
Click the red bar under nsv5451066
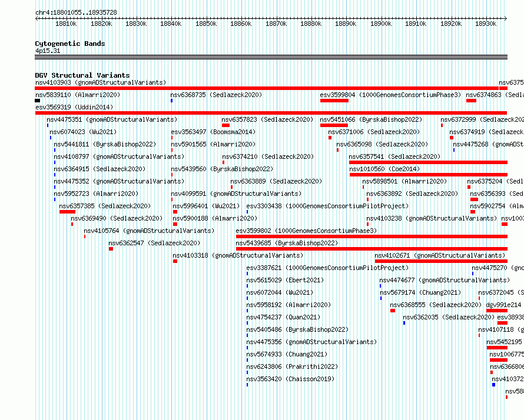point(334,125)
